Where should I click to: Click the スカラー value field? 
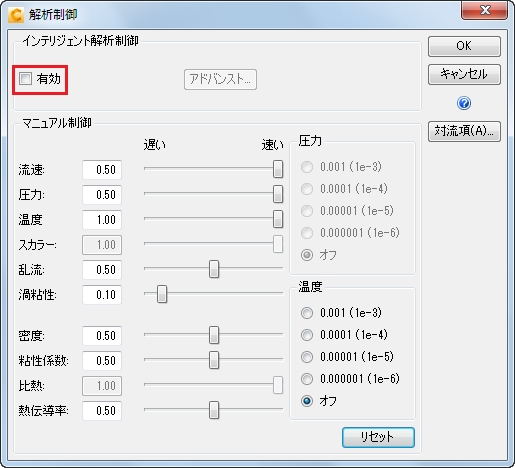point(102,245)
